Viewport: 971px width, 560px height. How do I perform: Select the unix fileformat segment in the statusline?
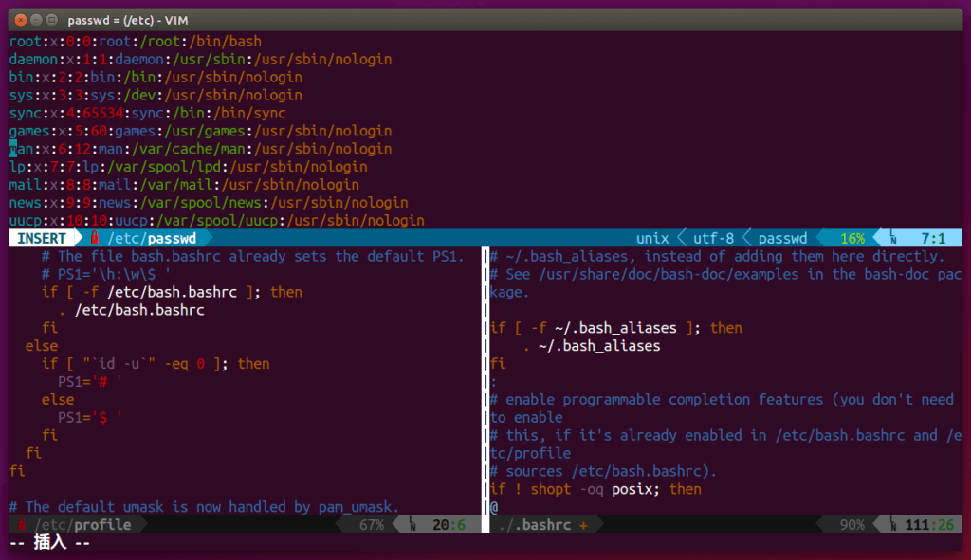[x=654, y=238]
